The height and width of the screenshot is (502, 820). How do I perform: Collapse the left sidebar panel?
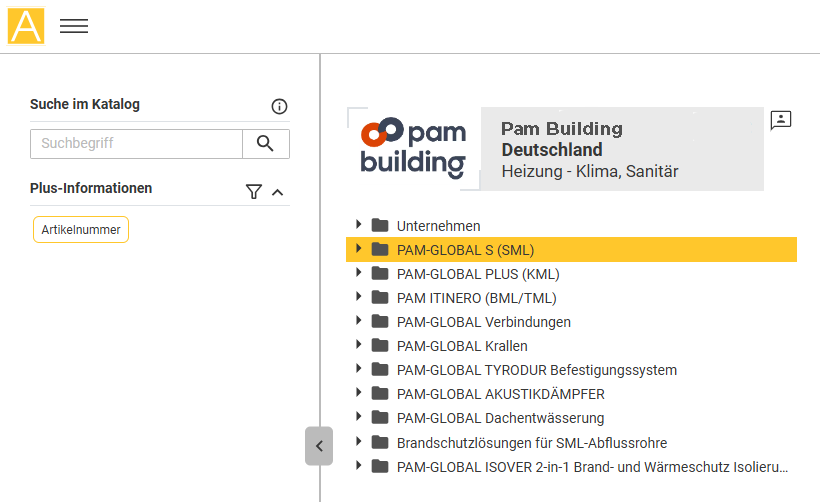(319, 446)
